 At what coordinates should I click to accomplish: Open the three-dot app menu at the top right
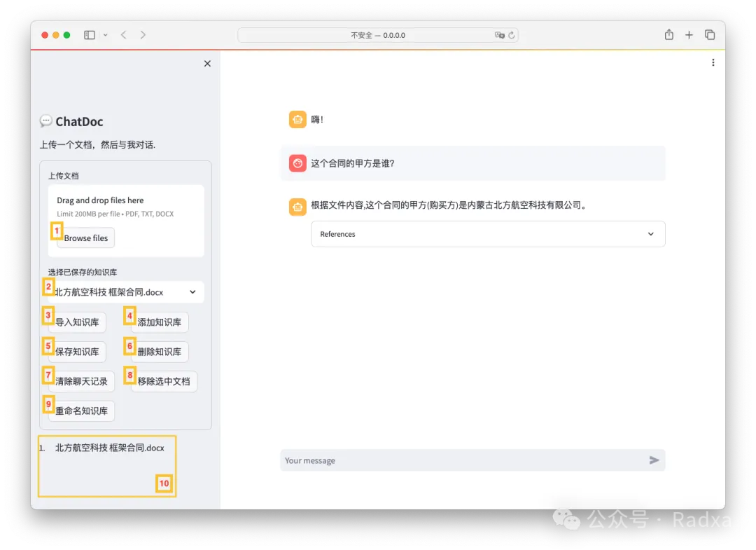[713, 63]
